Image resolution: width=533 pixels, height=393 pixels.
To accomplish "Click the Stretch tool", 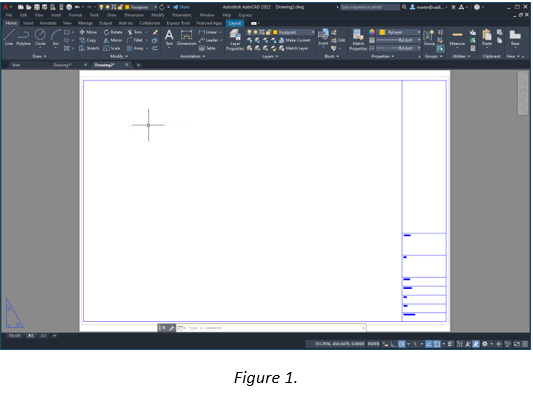I will pyautogui.click(x=89, y=48).
